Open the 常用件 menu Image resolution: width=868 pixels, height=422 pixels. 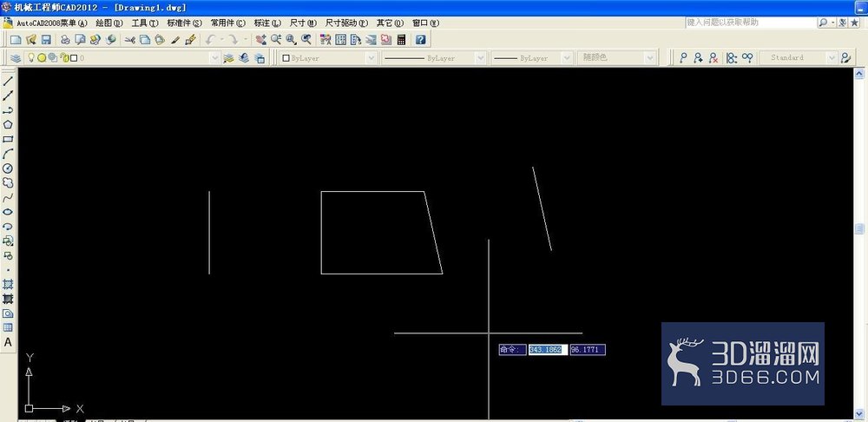coord(227,23)
